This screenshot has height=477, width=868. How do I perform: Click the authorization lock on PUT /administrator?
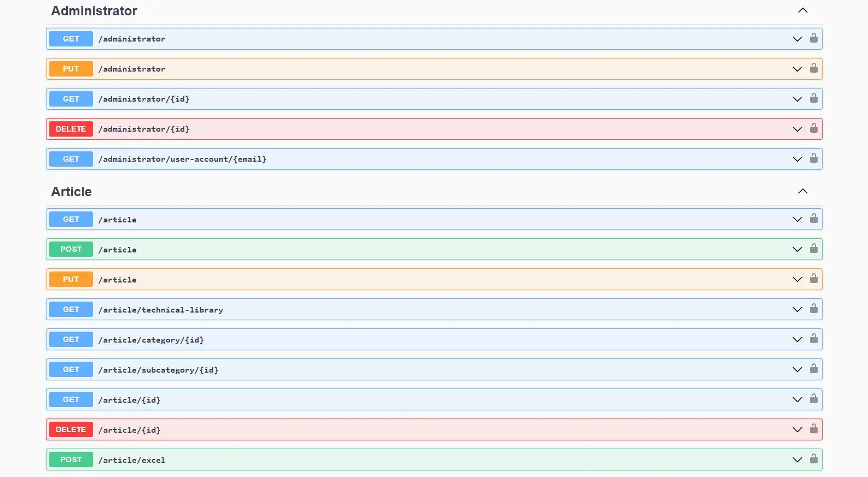point(813,68)
